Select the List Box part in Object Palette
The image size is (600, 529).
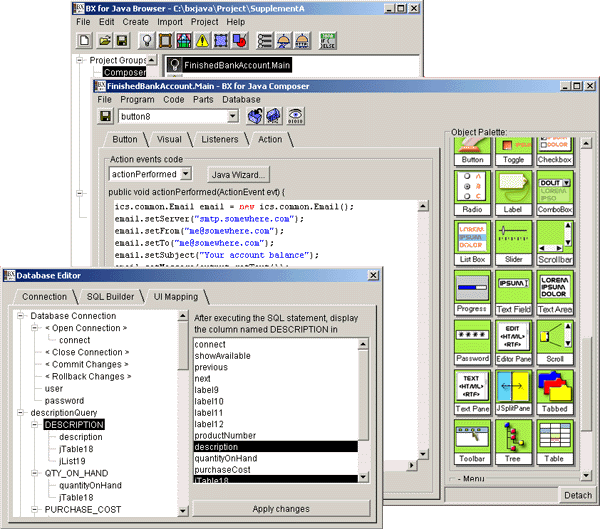tap(473, 242)
